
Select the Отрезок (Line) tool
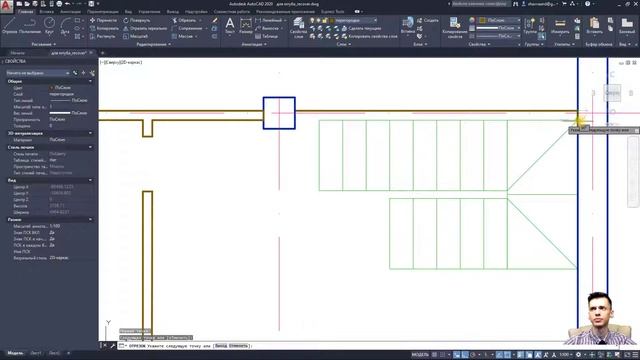click(x=9, y=25)
